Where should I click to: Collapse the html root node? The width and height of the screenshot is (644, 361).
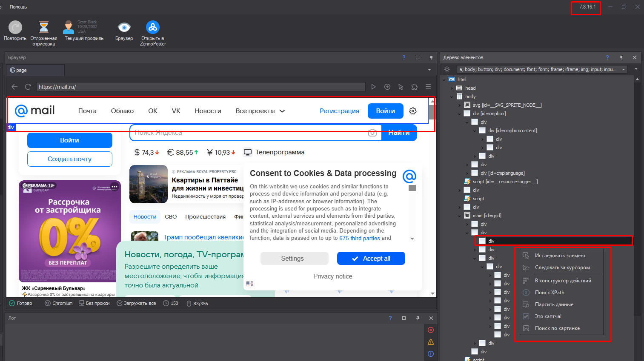tap(444, 80)
